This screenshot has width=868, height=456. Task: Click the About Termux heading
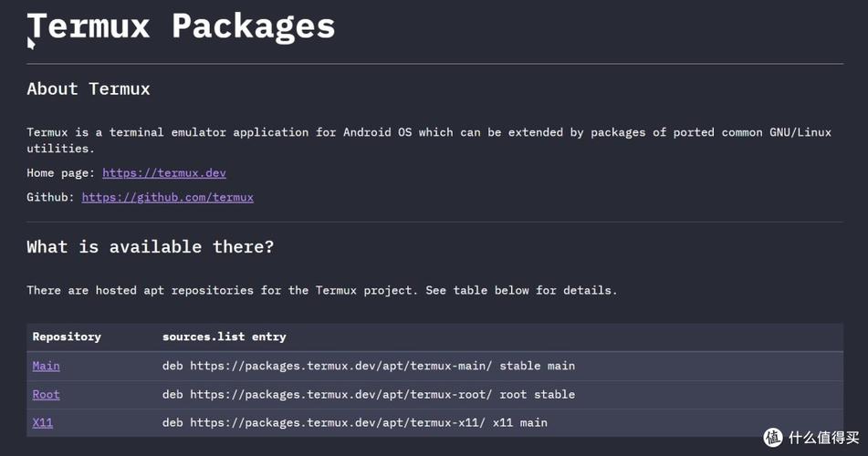click(x=89, y=88)
